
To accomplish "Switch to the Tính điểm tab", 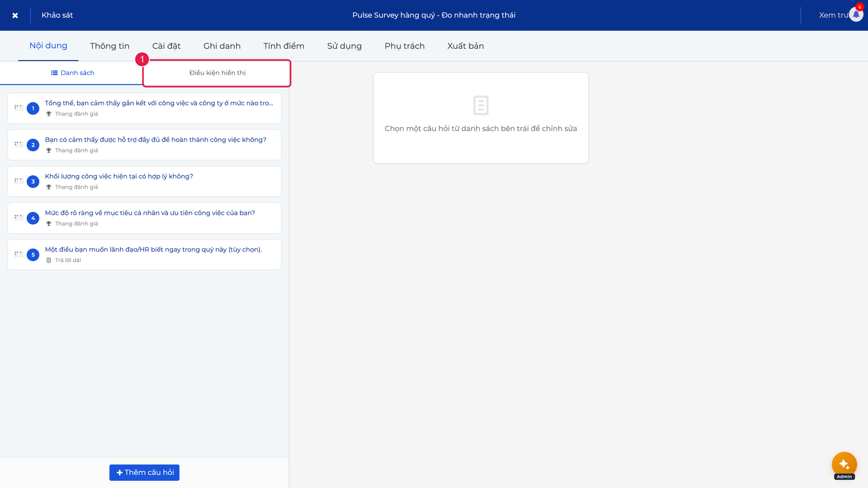I will [x=284, y=46].
